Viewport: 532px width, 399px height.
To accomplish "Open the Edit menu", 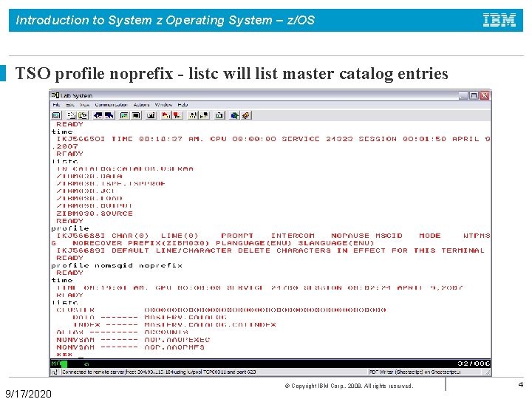I will [x=70, y=105].
